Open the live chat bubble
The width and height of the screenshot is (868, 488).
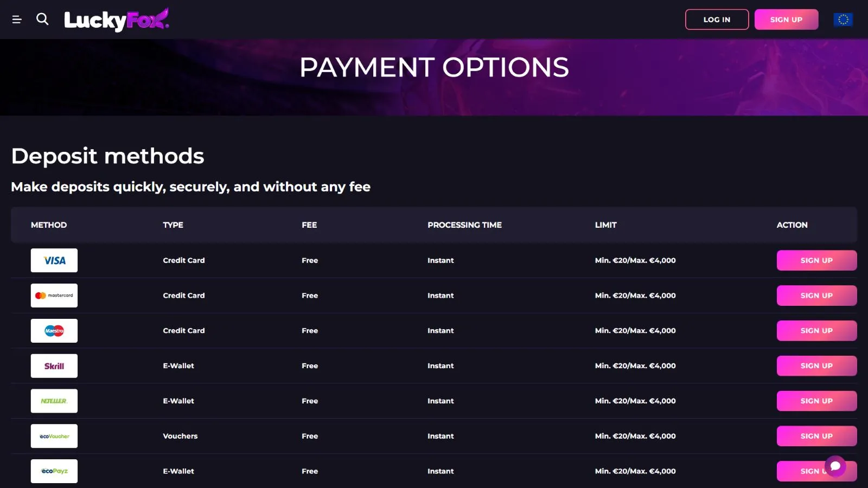coord(835,466)
